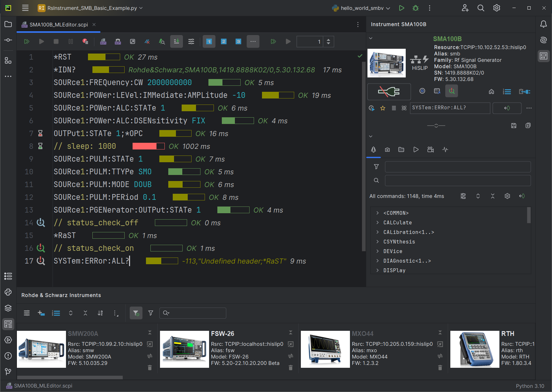Image resolution: width=552 pixels, height=392 pixels.
Task: Click the command tree filter field
Action: 458,167
